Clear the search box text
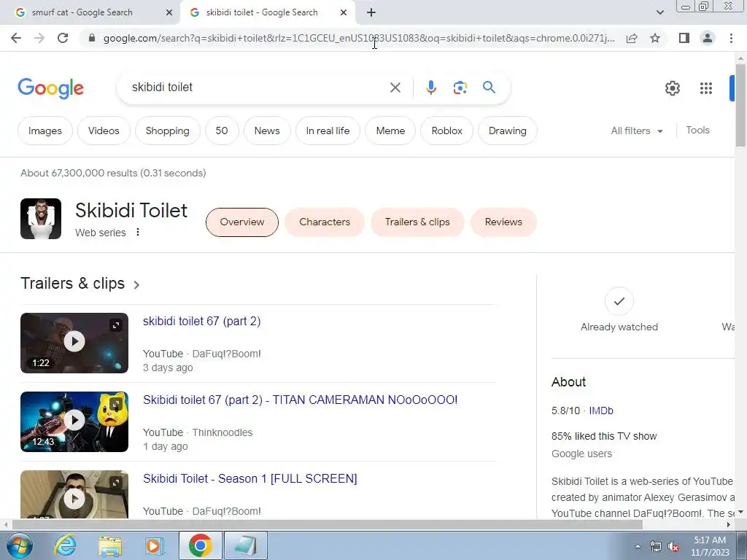 tap(395, 87)
